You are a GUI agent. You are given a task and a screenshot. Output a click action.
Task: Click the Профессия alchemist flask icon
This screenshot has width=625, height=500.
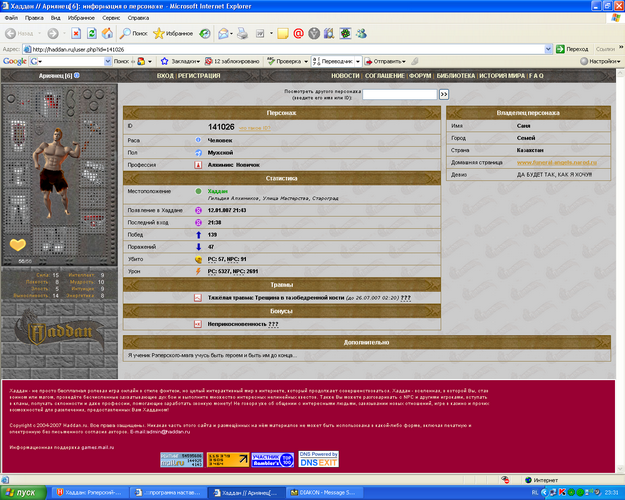tap(198, 165)
